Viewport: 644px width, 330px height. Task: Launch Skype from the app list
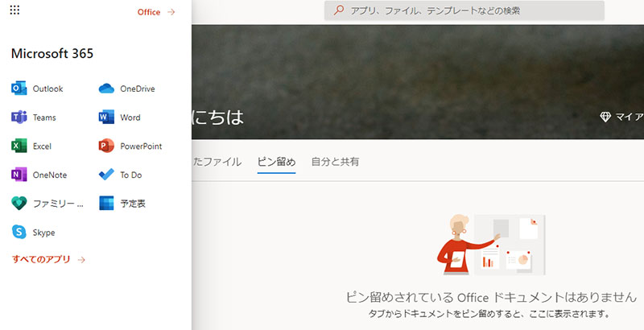(x=33, y=233)
